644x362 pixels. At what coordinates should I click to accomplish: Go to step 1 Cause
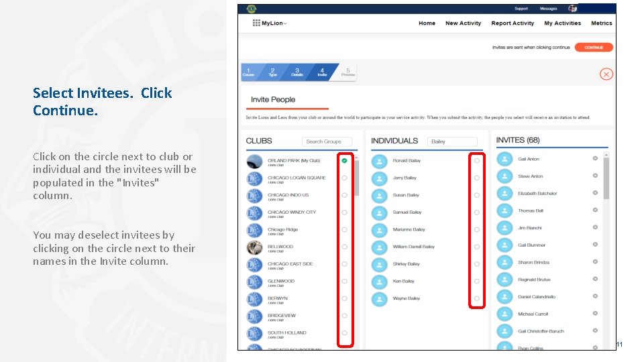click(248, 72)
